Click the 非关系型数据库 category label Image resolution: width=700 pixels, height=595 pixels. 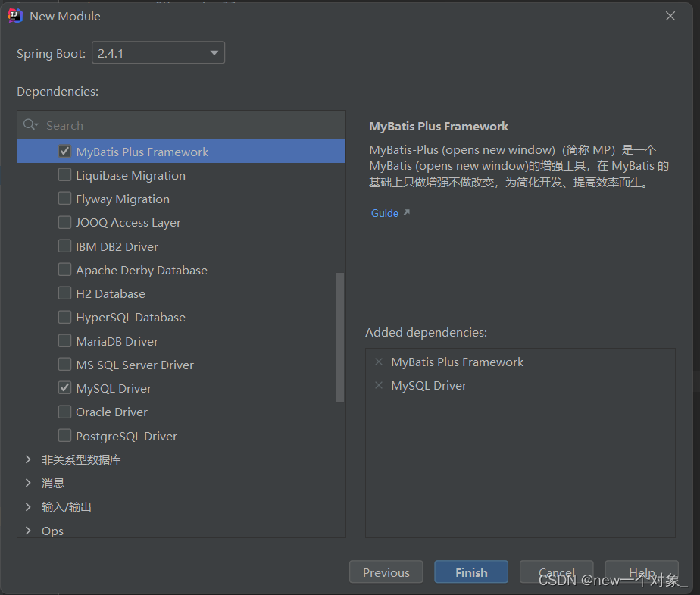pyautogui.click(x=81, y=459)
